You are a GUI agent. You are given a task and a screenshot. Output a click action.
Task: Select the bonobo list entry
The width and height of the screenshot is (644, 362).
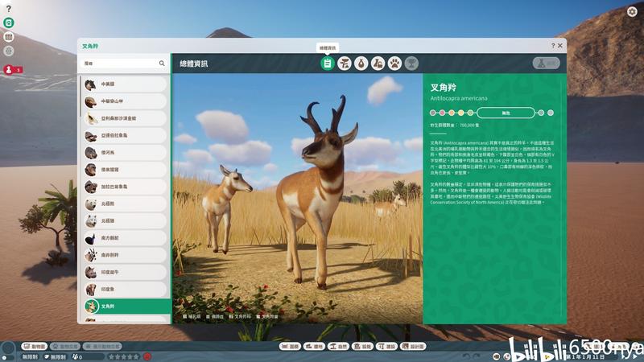coord(125,170)
